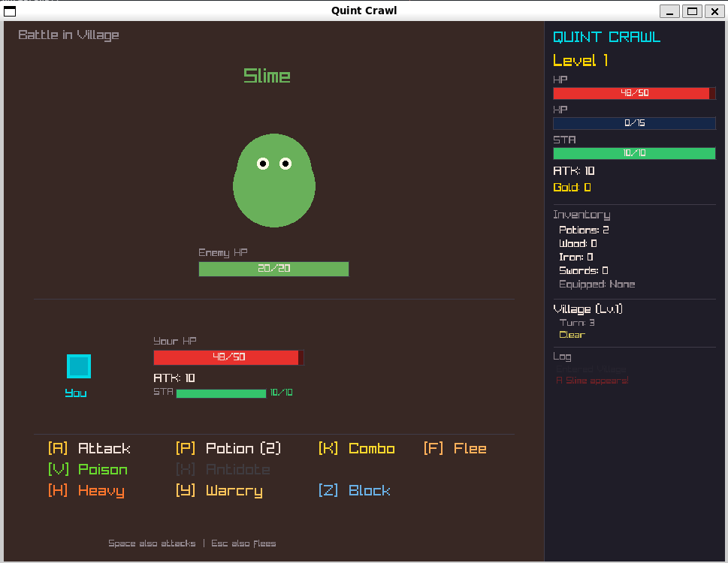This screenshot has width=728, height=563.
Task: Click the "Entered Village" log entry
Action: click(x=591, y=369)
